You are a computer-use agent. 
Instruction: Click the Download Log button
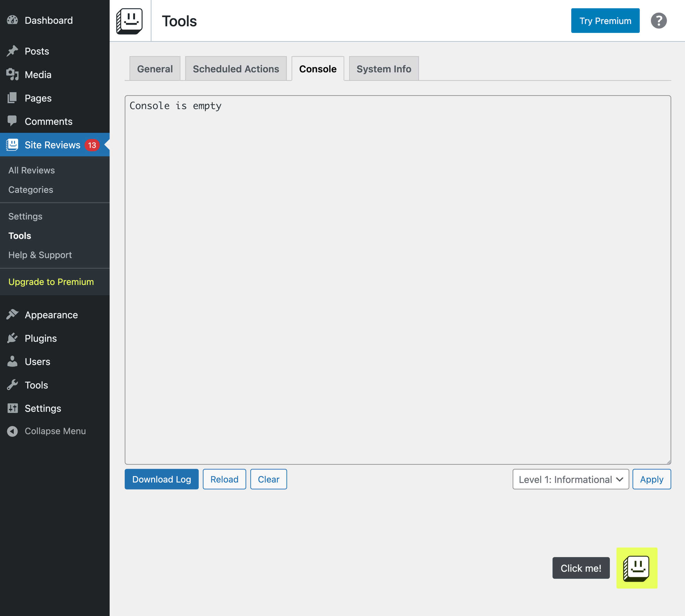click(161, 479)
